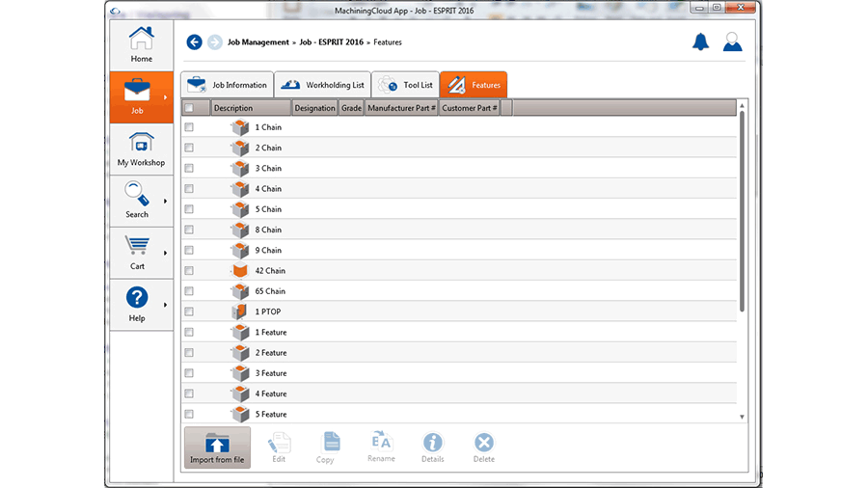Click the 65 Chain feature icon

pos(240,291)
